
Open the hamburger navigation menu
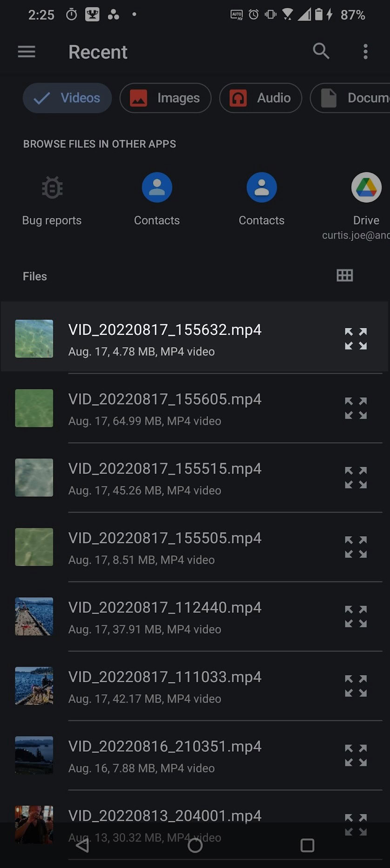point(27,52)
